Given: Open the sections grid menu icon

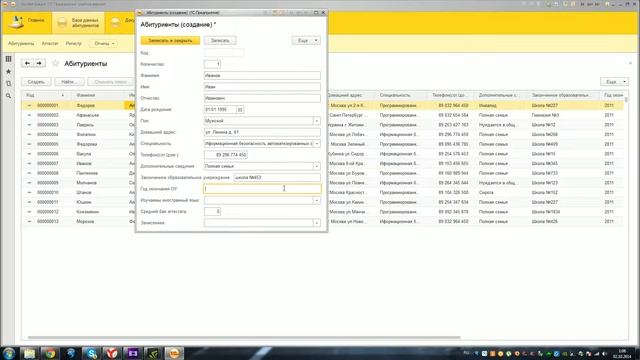Looking at the screenshot, I should pos(8,59).
